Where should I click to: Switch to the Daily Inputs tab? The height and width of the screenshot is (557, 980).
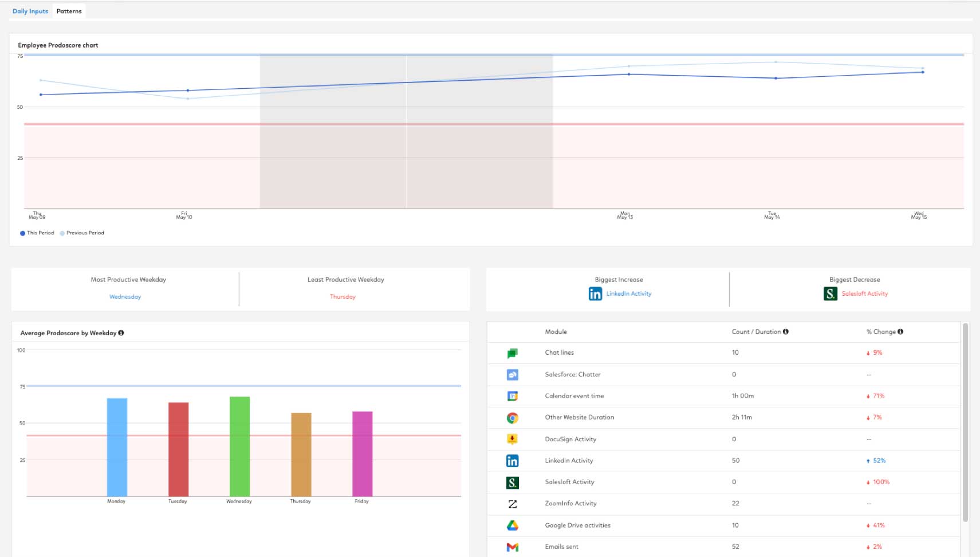30,11
